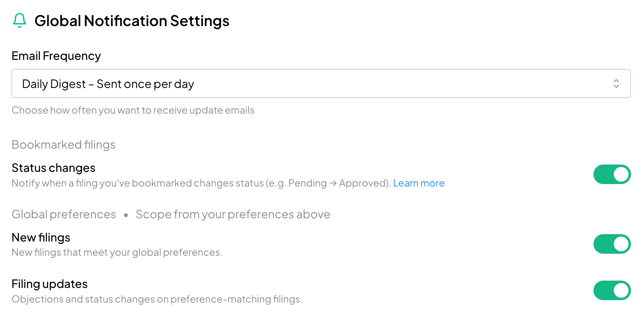
Task: Click the 'meet your global preferences' description
Action: [117, 253]
